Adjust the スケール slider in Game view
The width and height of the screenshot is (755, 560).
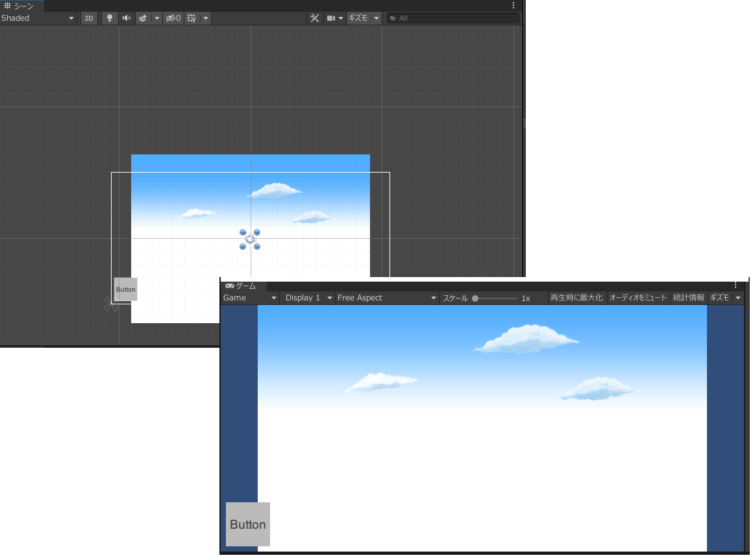click(x=476, y=298)
